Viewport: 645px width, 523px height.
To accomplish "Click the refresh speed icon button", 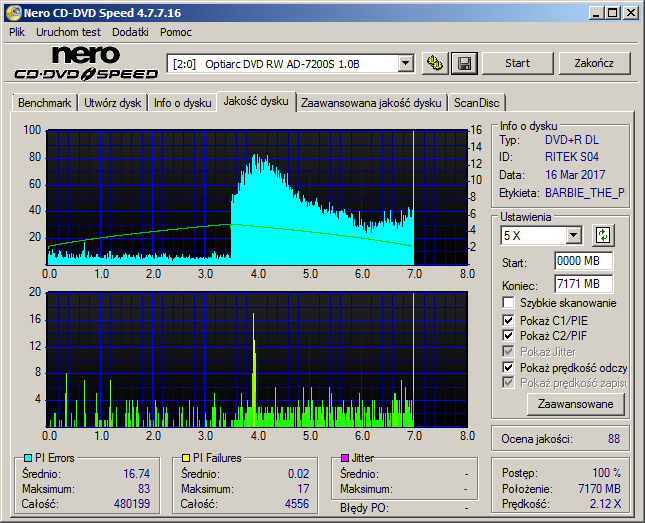I will [x=603, y=235].
